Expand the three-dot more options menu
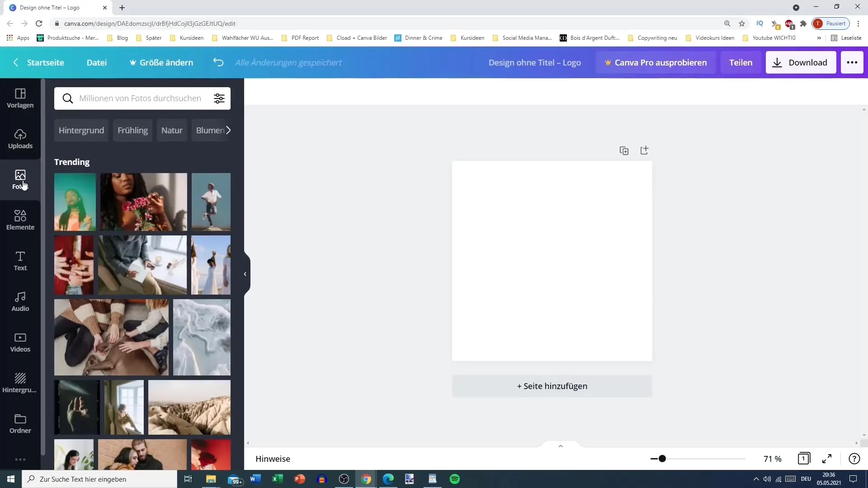The width and height of the screenshot is (868, 488). pyautogui.click(x=852, y=62)
